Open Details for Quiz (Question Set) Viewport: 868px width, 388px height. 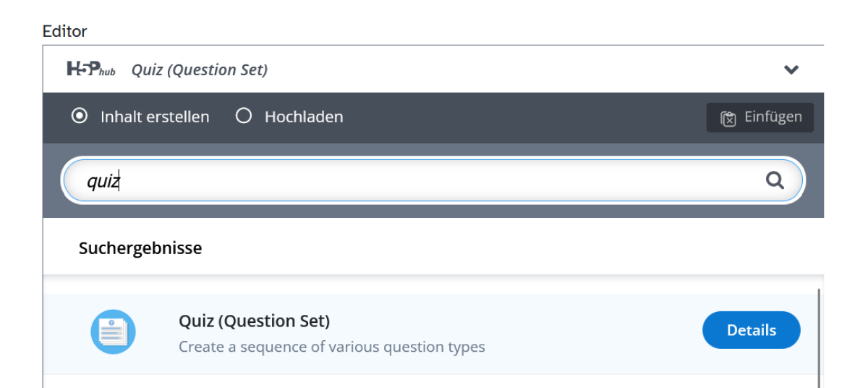(x=751, y=330)
